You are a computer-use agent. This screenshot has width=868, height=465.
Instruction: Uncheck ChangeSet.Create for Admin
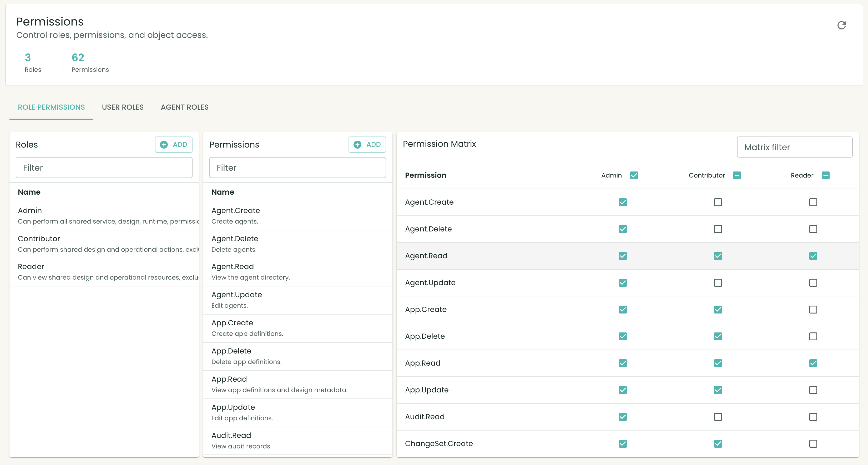(x=623, y=444)
